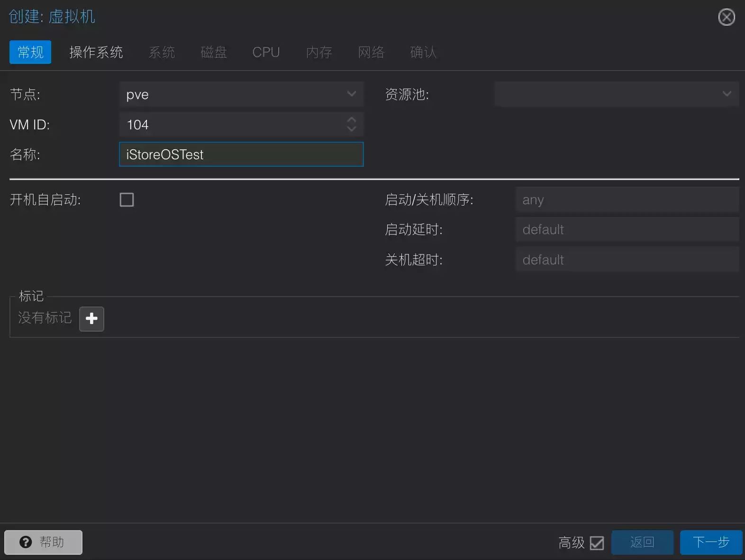Open the 资源池 resource pool dropdown
Screen dimensions: 745x560
(727, 94)
